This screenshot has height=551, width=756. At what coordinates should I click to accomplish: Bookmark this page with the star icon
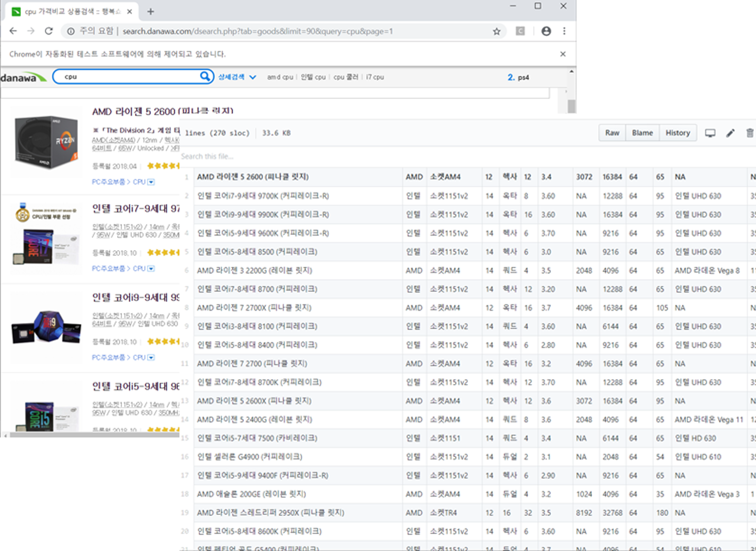[497, 31]
